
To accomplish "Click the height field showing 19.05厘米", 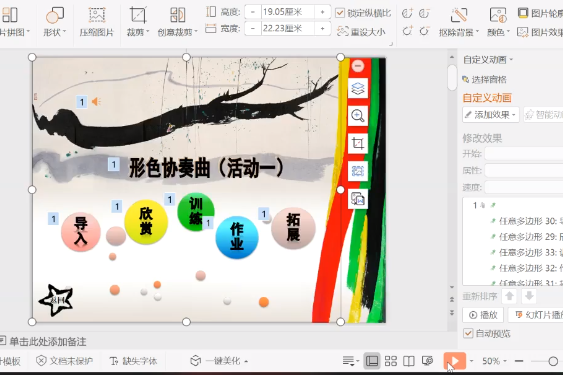I will [287, 12].
